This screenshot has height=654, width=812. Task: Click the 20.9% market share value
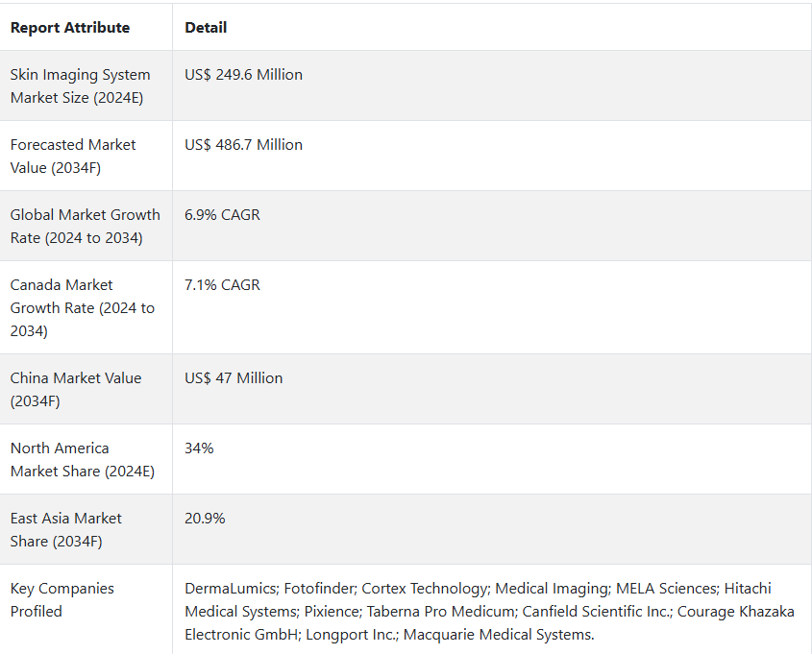click(205, 519)
